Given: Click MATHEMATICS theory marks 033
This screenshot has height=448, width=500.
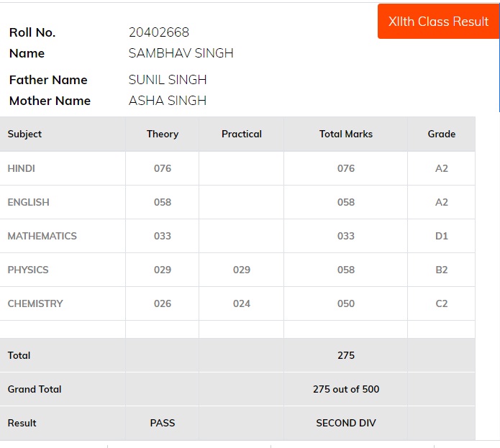Looking at the screenshot, I should point(163,236).
